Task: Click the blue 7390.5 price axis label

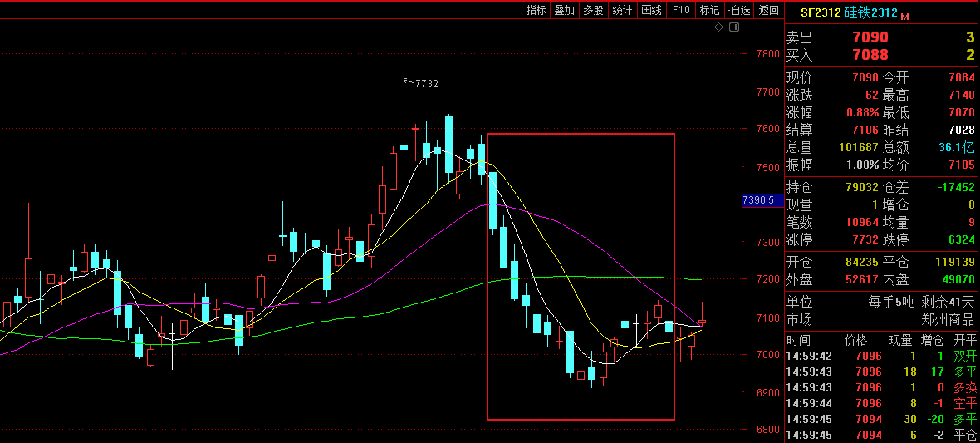Action: pos(758,200)
